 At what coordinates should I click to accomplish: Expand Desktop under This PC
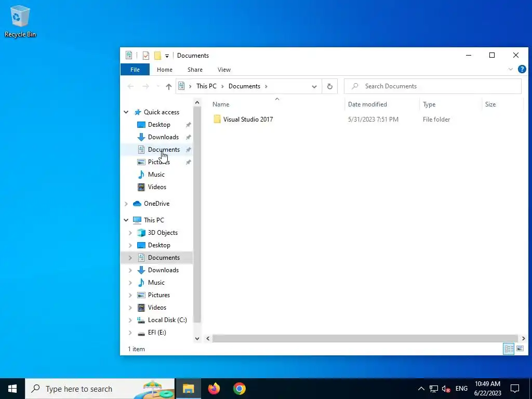pyautogui.click(x=130, y=245)
